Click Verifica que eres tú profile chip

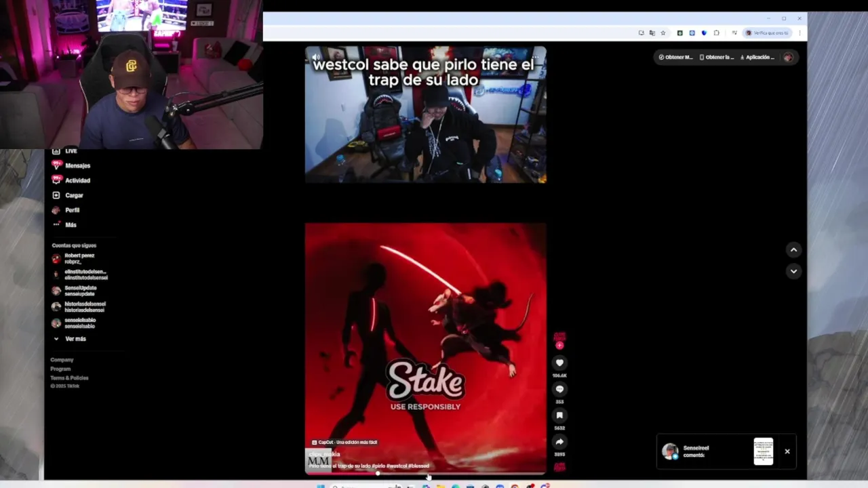pos(767,33)
